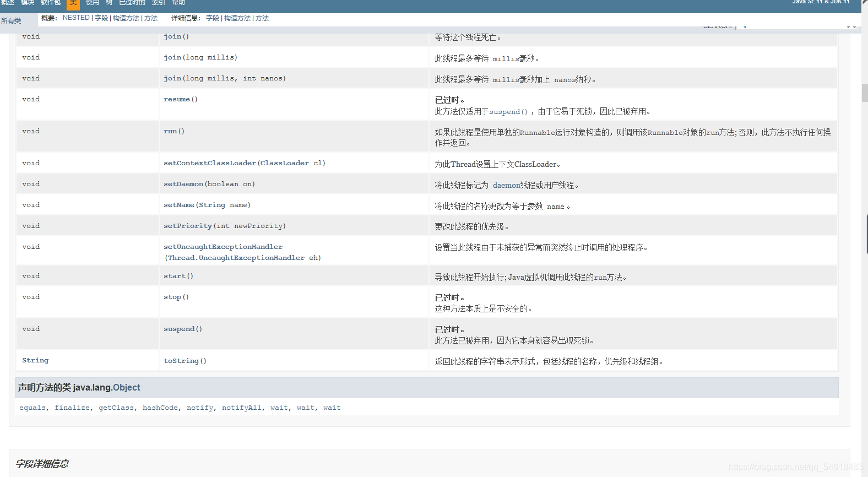868x477 pixels.
Task: Open the setDaemon method link
Action: click(183, 184)
